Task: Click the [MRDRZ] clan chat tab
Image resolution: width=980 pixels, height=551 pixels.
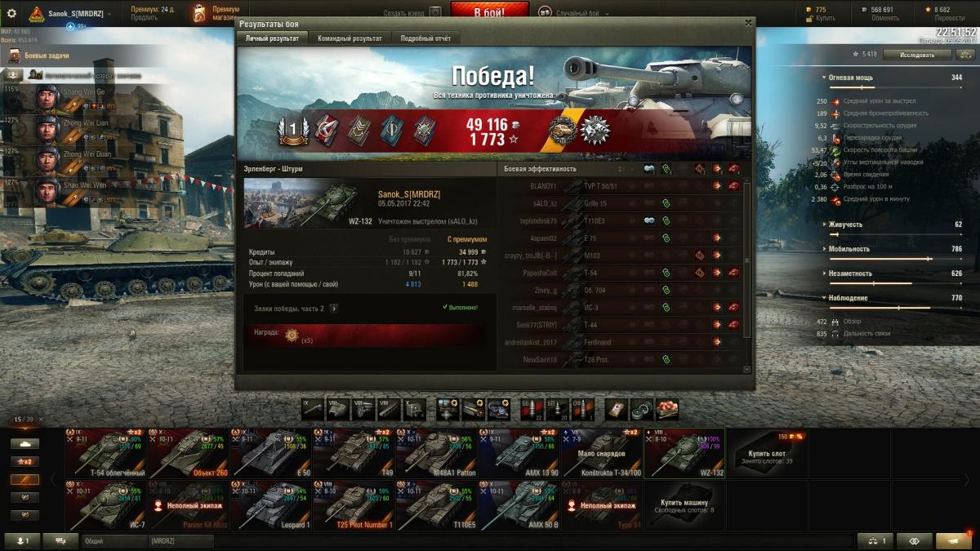Action: click(180, 540)
